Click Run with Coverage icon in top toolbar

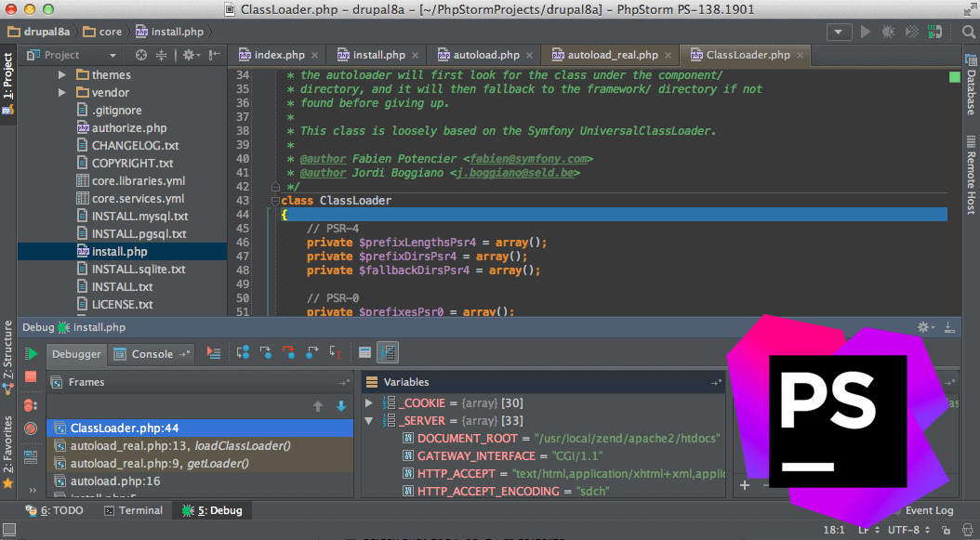pos(912,32)
